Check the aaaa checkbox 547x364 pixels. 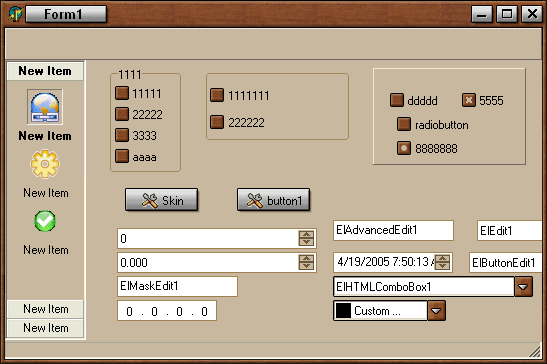click(x=122, y=156)
